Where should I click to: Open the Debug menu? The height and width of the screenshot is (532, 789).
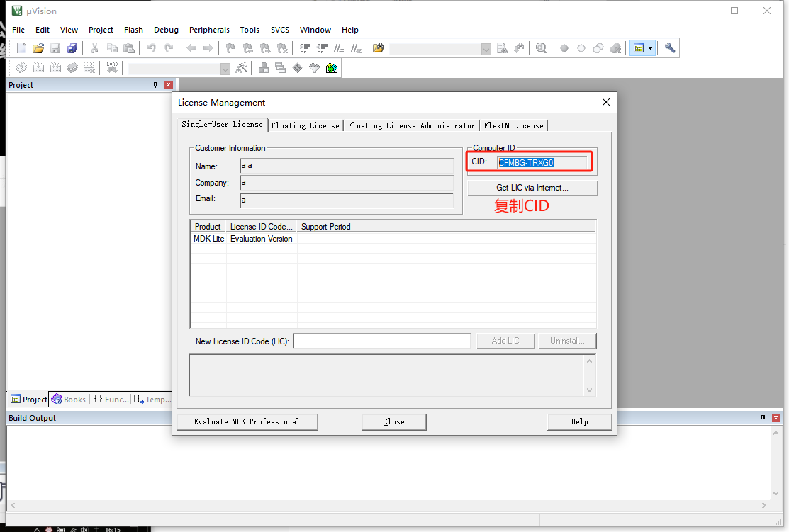166,30
